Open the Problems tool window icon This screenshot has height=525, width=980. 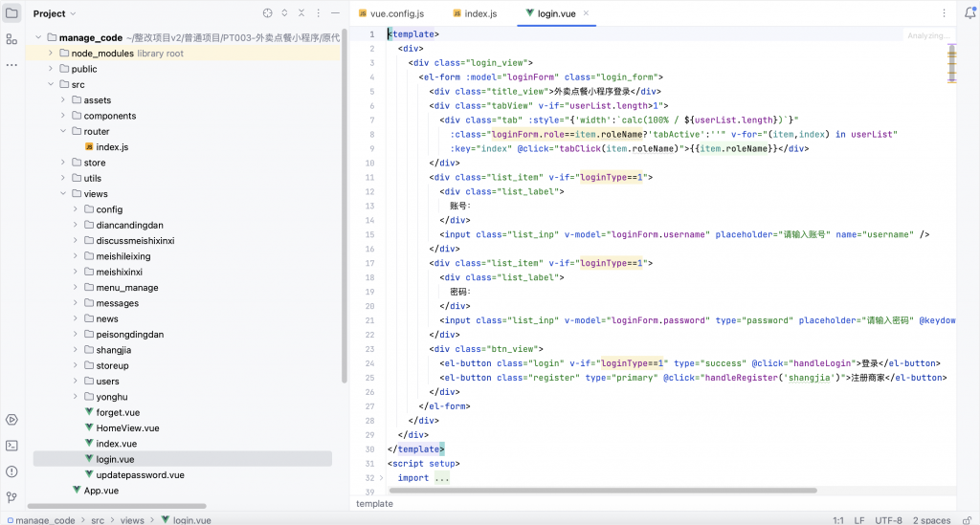click(11, 471)
